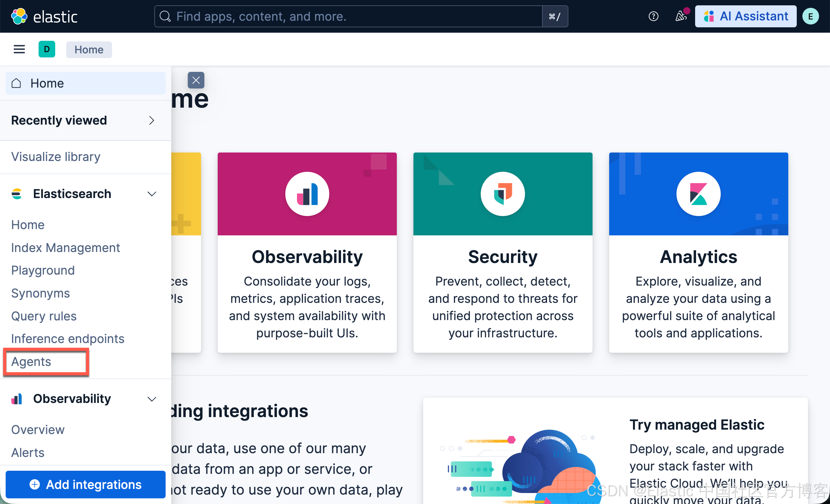
Task: Click the Security card shield icon
Action: [503, 194]
